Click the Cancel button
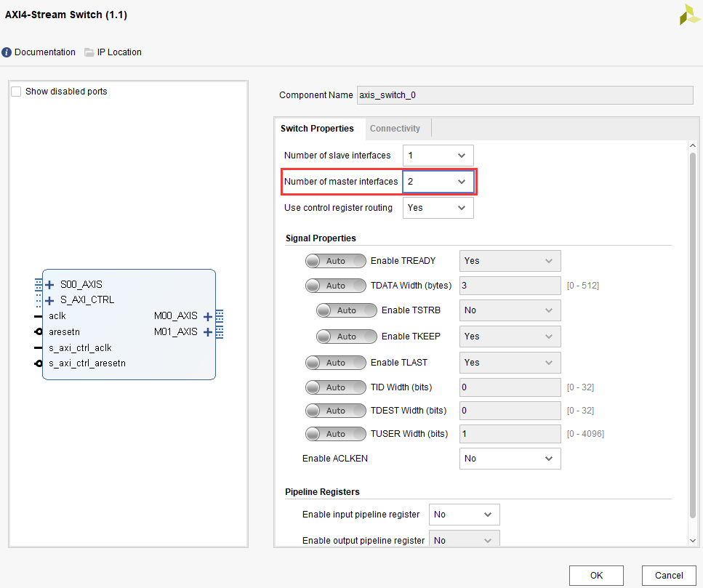The width and height of the screenshot is (703, 588). point(669,575)
